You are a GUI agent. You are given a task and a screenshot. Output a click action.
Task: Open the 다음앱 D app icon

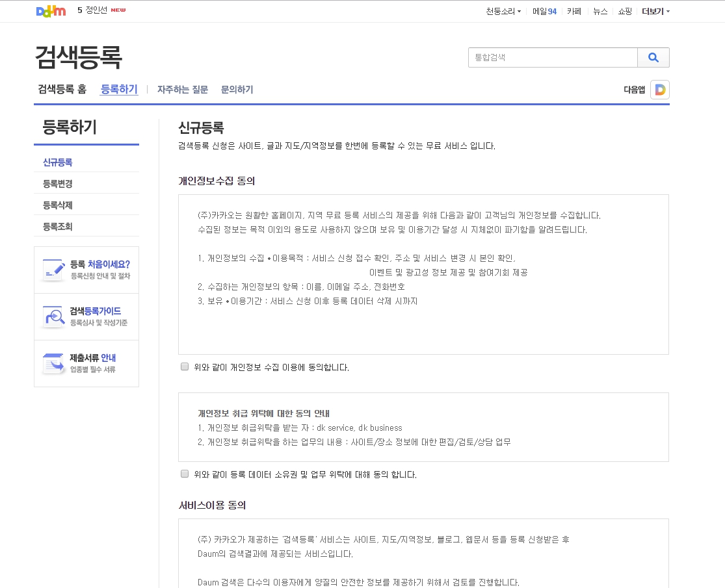click(659, 89)
